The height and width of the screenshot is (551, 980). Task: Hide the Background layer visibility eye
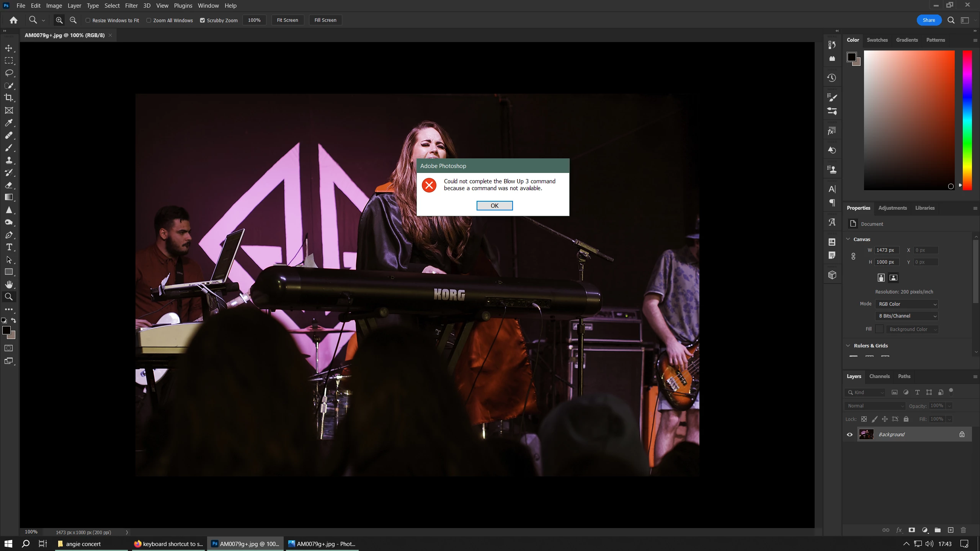pos(849,434)
